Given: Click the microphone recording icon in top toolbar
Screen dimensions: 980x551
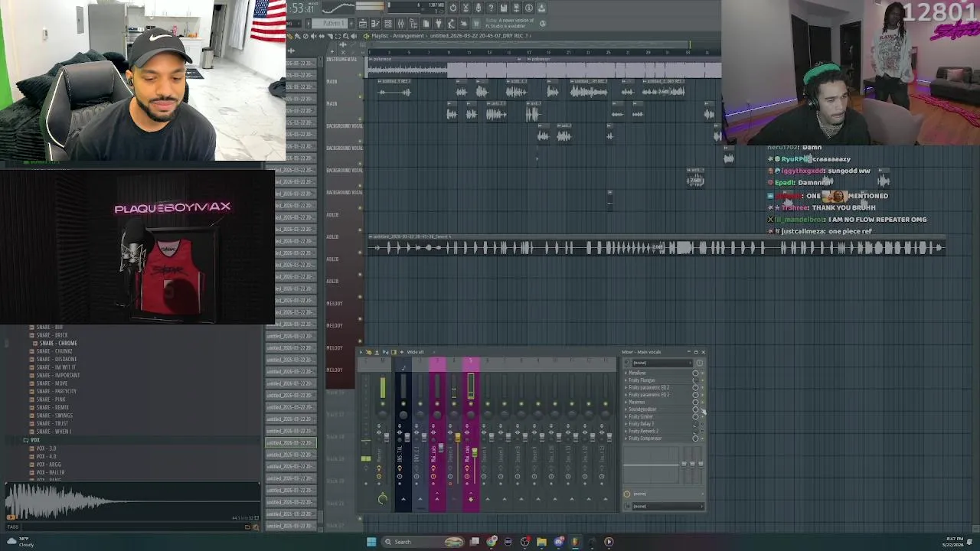Looking at the screenshot, I should coord(479,8).
